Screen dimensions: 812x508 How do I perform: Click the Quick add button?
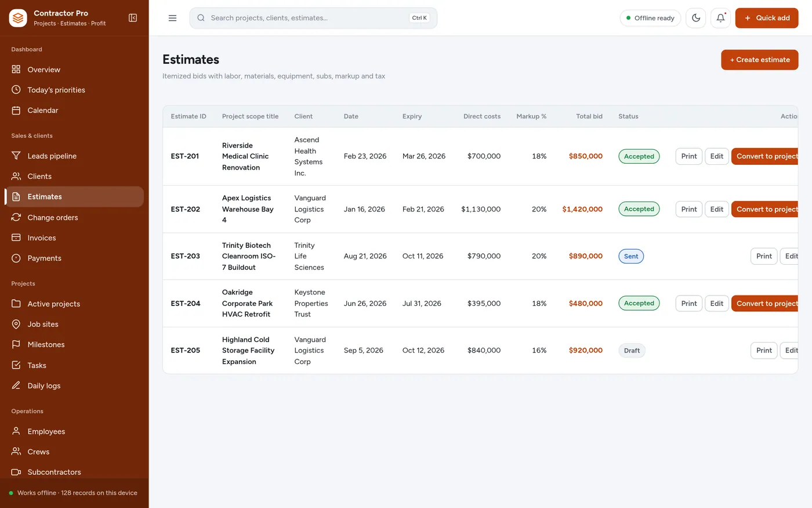767,18
